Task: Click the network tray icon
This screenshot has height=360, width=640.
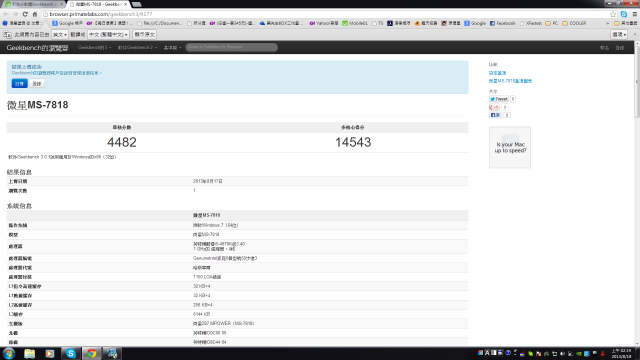Action: pyautogui.click(x=554, y=353)
